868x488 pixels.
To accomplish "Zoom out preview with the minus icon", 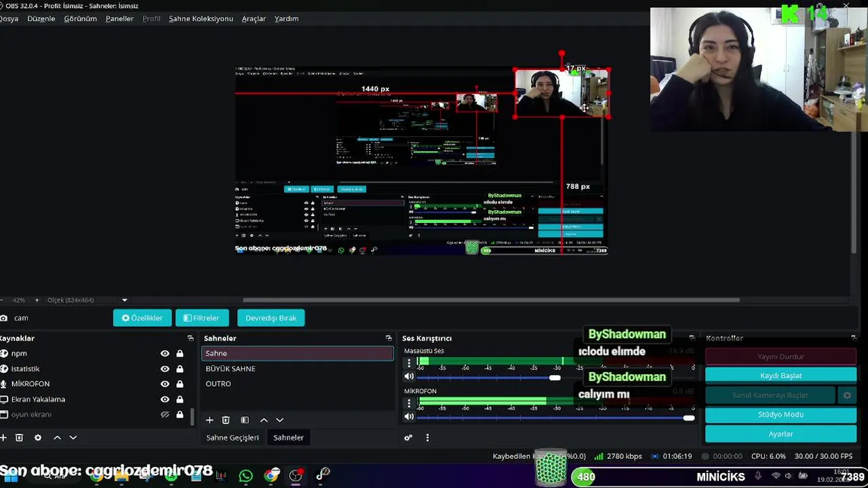I will [x=2, y=300].
